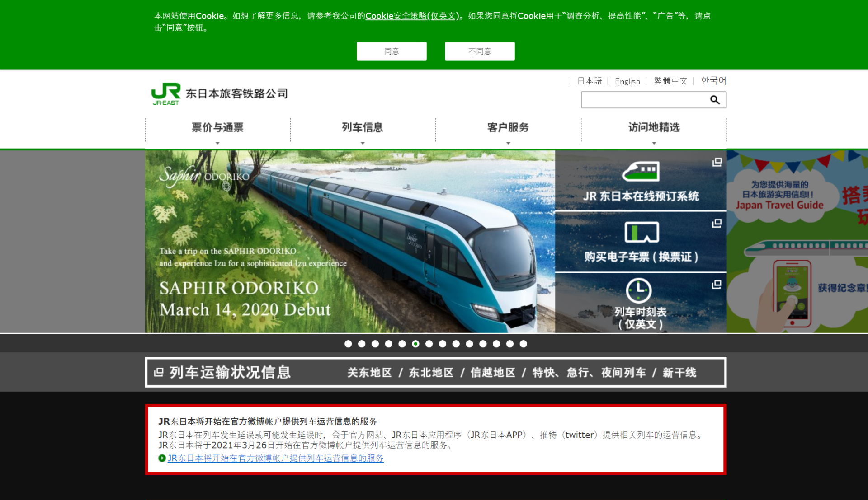
Task: Open the Cookie安全策略 policy link
Action: click(x=412, y=16)
